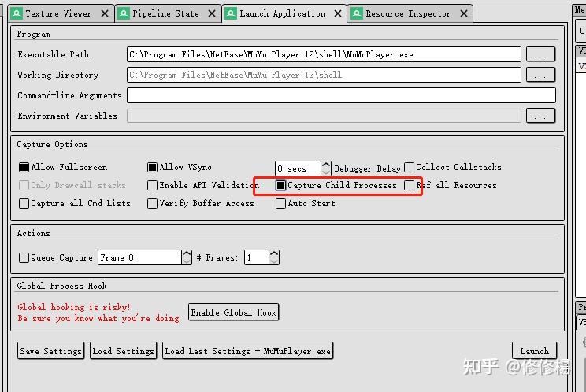Click the Frame 0 capture field

point(139,257)
